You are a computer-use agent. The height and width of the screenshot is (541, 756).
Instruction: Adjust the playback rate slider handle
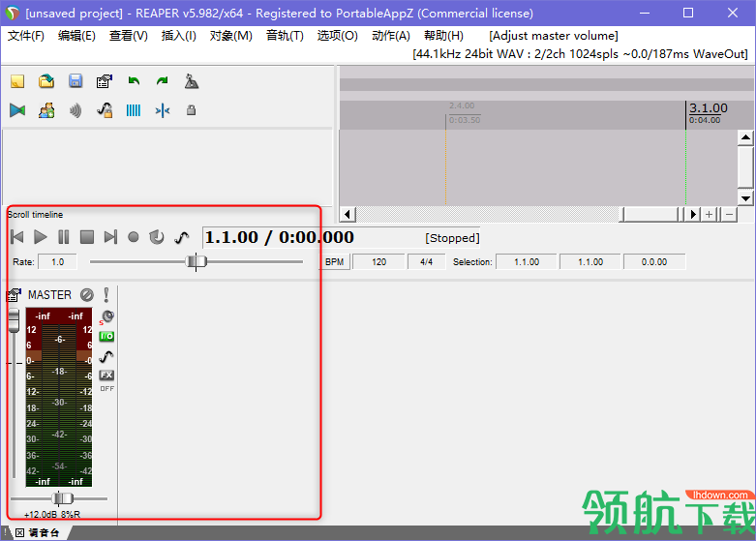(x=197, y=261)
